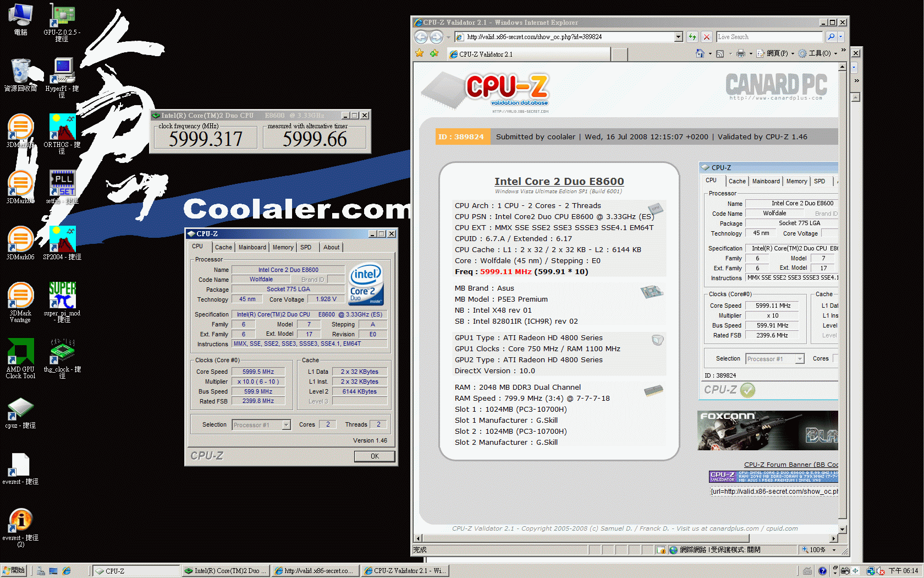Open the new blank browser tab button

[x=619, y=54]
